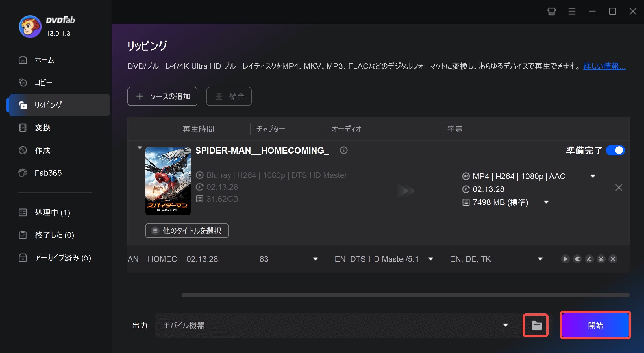Click the DVDFab monkey logo
Viewport: 644px width, 353px height.
tap(30, 27)
